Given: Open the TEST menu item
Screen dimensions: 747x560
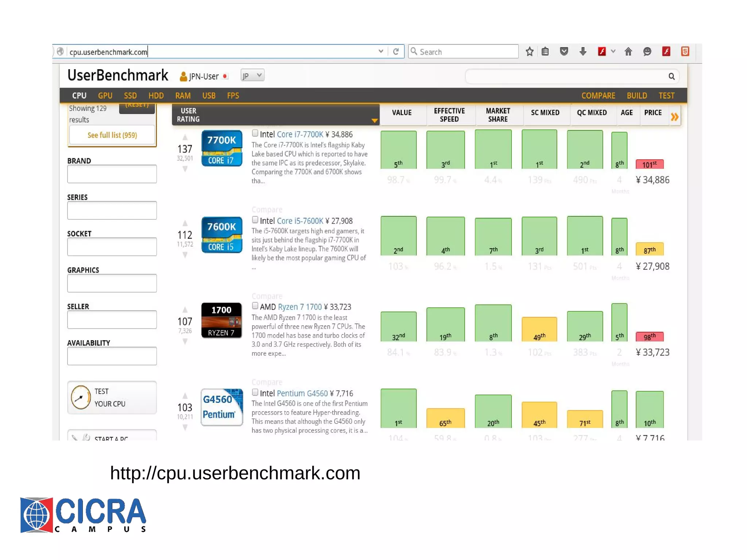Looking at the screenshot, I should [x=666, y=96].
